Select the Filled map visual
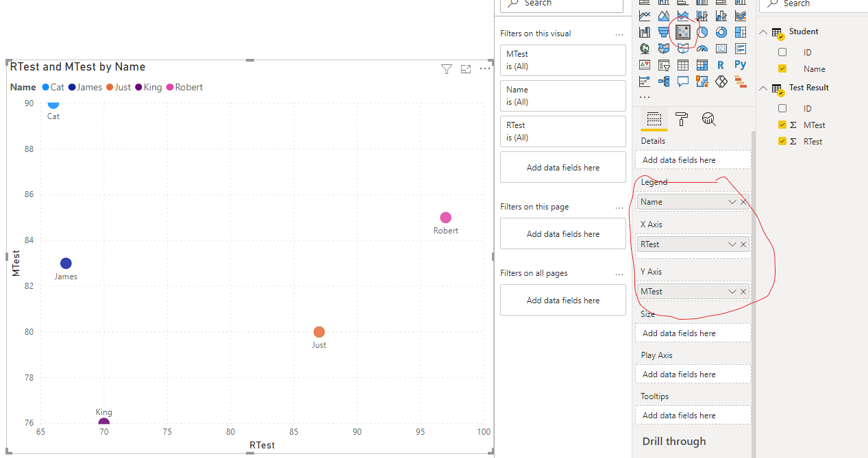The height and width of the screenshot is (458, 868). tap(664, 49)
